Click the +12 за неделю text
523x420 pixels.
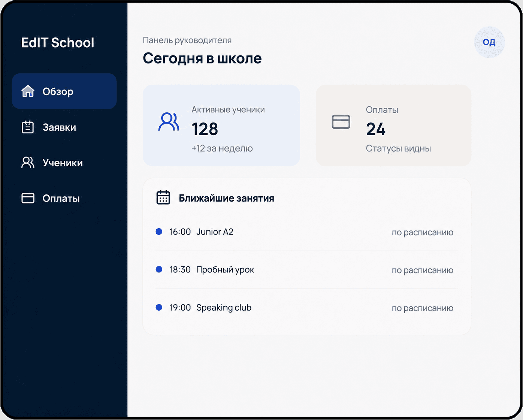[222, 148]
